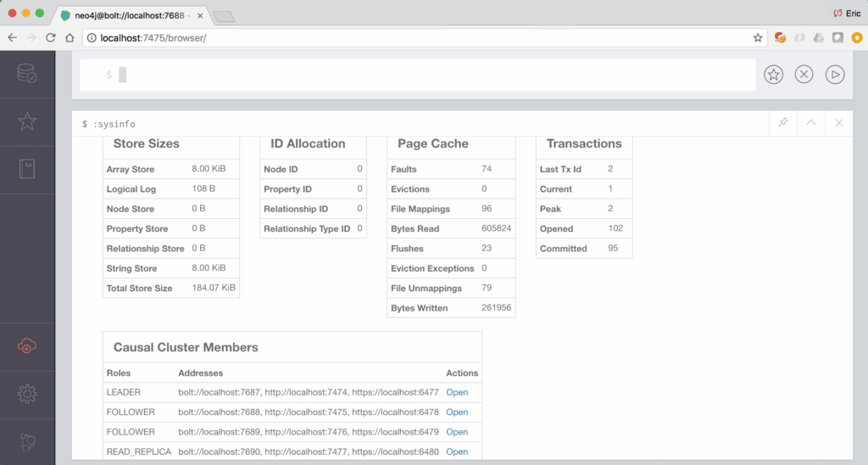Click the Array Store value 8.00 KiB
This screenshot has width=868, height=465.
[209, 169]
